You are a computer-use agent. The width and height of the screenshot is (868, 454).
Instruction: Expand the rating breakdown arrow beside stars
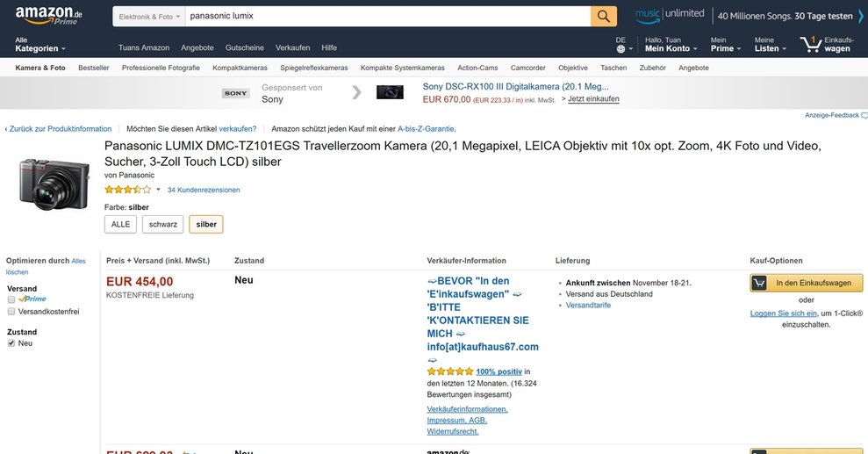[x=158, y=190]
